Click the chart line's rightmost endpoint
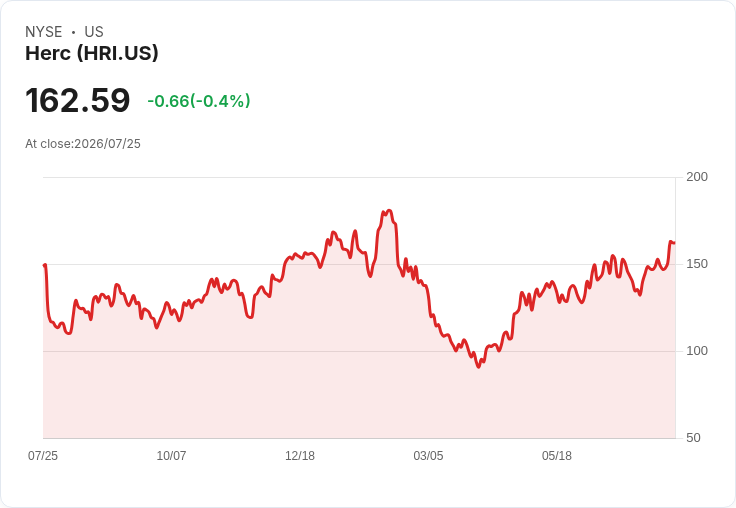The width and height of the screenshot is (736, 508). pyautogui.click(x=674, y=243)
